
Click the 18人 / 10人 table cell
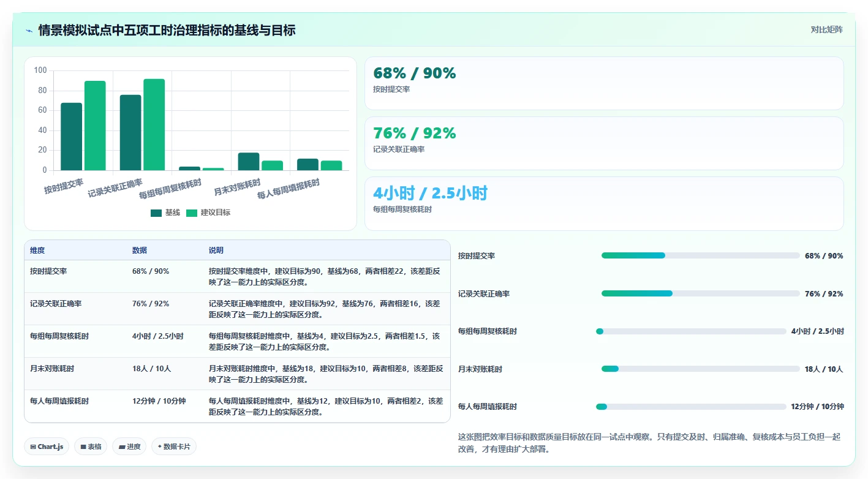pyautogui.click(x=151, y=368)
